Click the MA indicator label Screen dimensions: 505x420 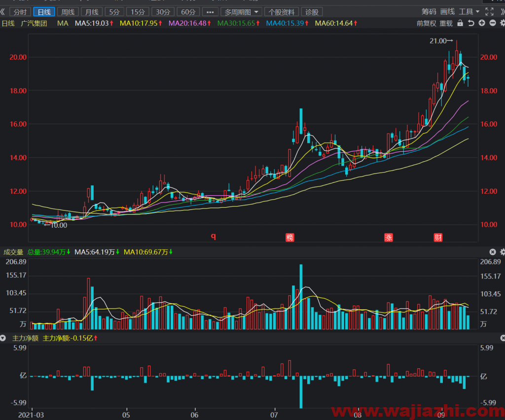63,23
